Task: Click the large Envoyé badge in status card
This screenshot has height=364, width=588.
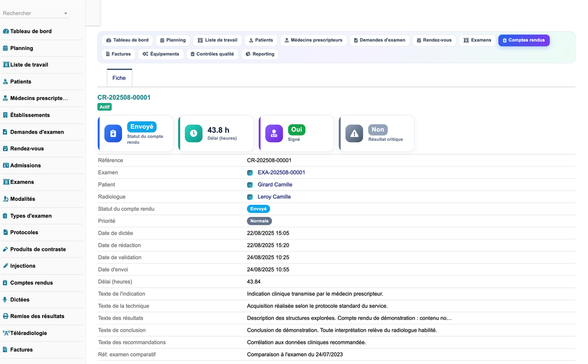Action: click(x=142, y=127)
